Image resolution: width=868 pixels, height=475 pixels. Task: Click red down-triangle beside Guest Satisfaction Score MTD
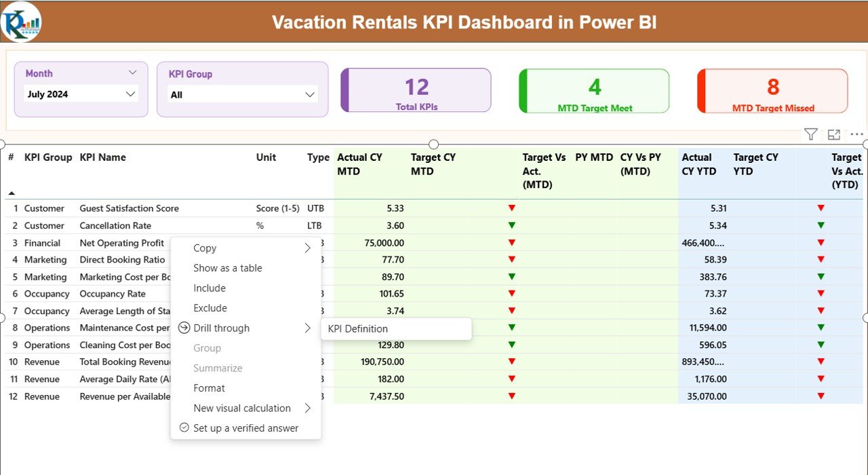[513, 208]
